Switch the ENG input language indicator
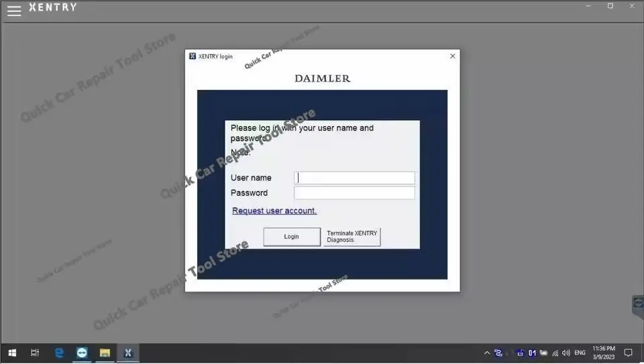This screenshot has width=644, height=364. coord(580,353)
